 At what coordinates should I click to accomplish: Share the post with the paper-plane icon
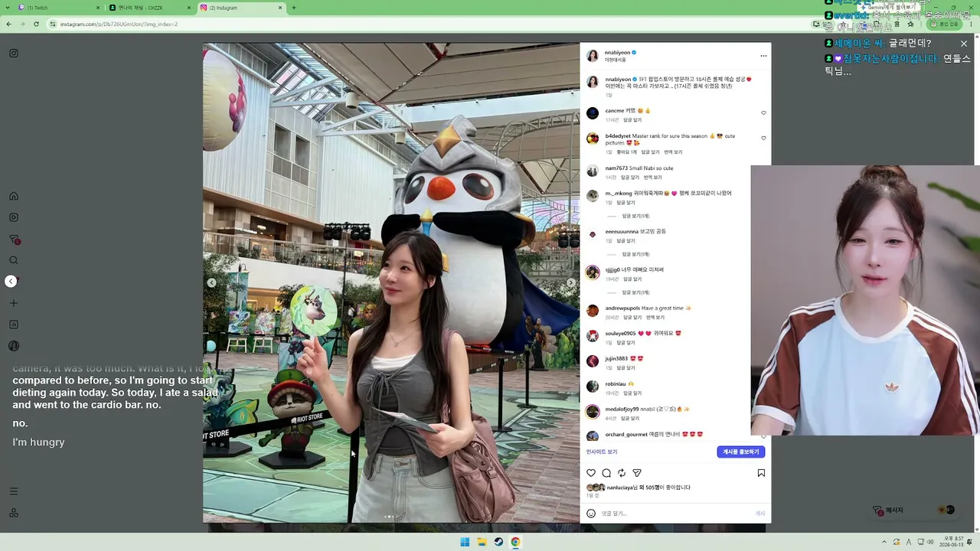click(637, 473)
